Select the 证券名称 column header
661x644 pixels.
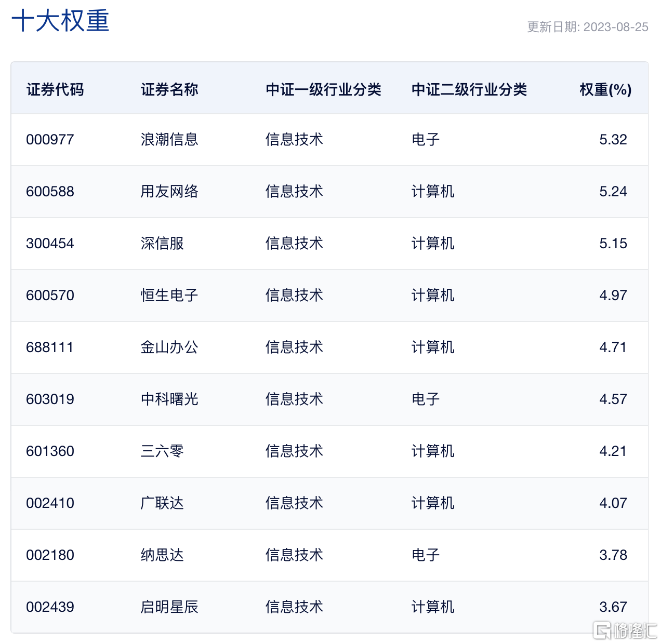(x=169, y=89)
